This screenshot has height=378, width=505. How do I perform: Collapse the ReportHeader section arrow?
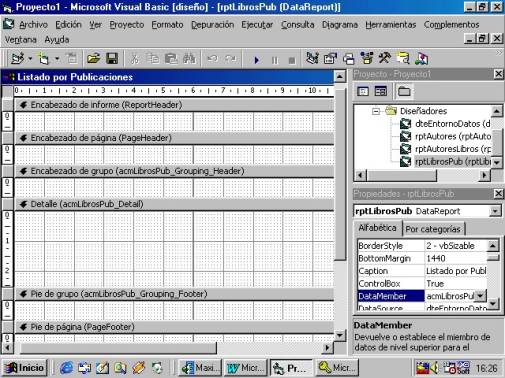[x=23, y=105]
